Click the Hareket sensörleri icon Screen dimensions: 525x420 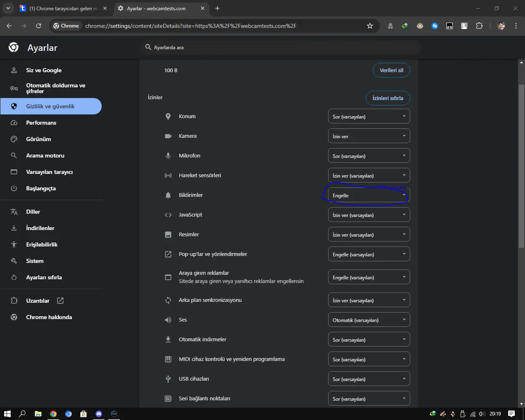[168, 176]
